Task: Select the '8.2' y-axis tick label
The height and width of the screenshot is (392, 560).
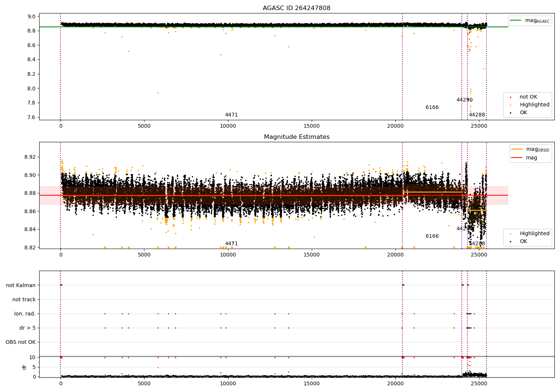Action: [32, 74]
